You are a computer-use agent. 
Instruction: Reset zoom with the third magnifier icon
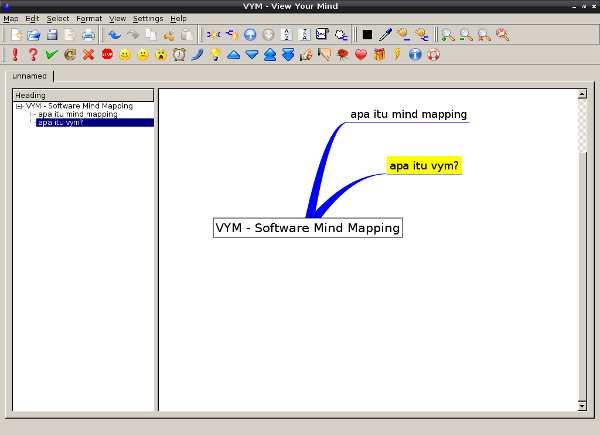[484, 35]
